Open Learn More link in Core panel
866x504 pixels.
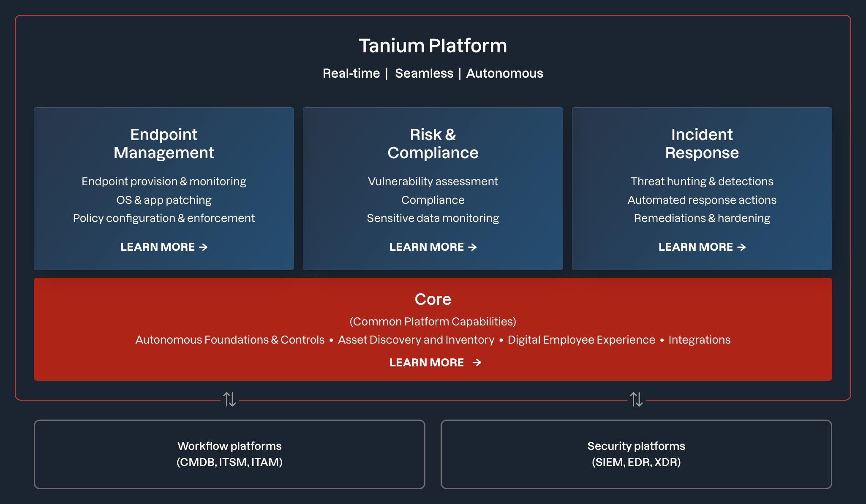(x=427, y=363)
